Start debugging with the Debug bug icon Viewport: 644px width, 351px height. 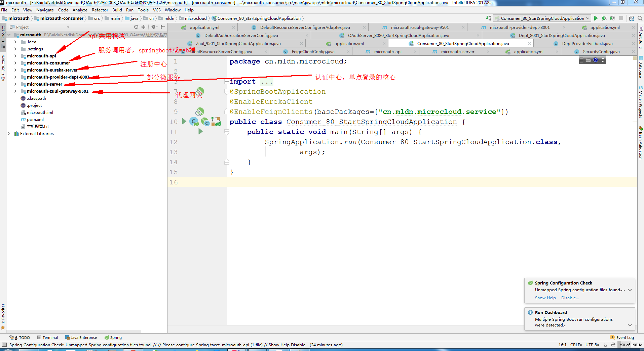tap(604, 18)
